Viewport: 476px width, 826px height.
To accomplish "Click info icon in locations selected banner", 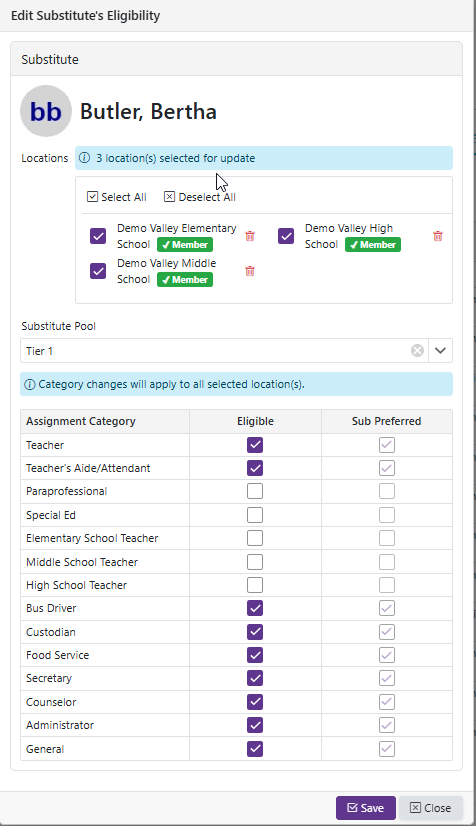I will pyautogui.click(x=84, y=158).
